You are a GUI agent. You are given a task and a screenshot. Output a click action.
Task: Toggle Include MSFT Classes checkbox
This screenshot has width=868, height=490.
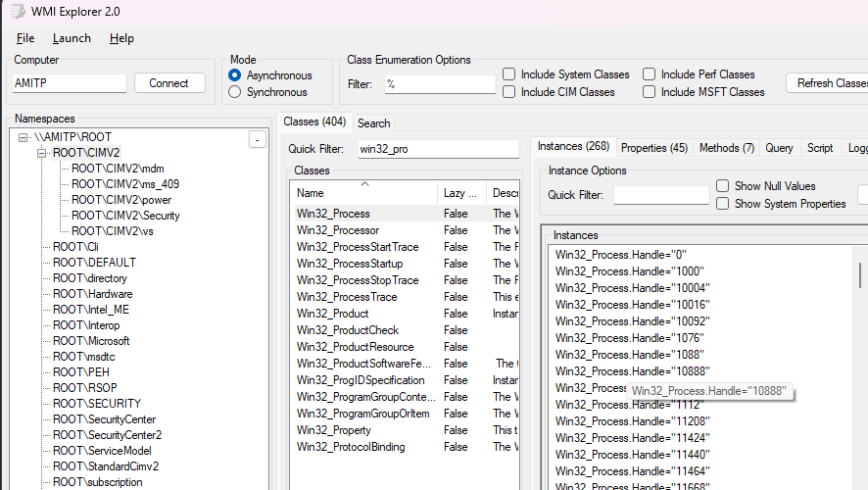650,92
